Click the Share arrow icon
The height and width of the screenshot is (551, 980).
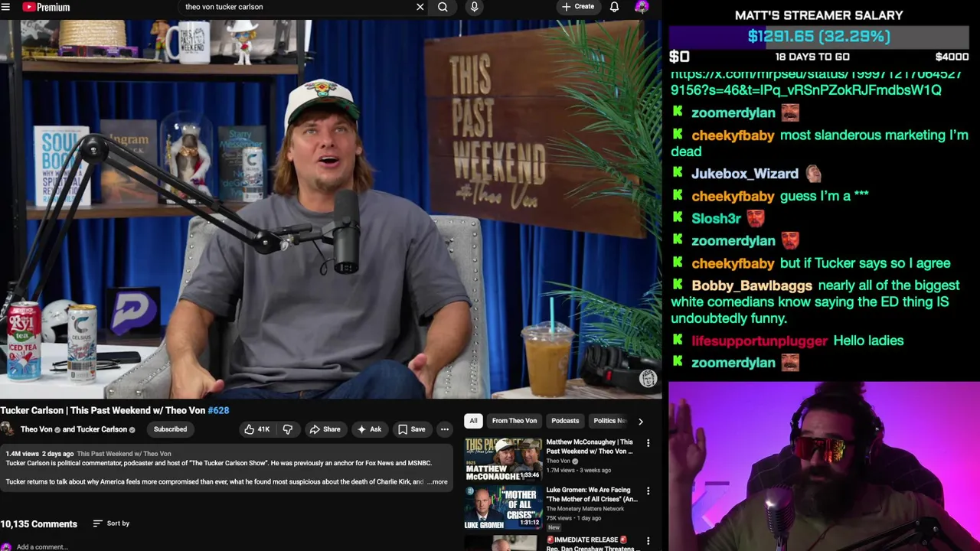point(314,429)
